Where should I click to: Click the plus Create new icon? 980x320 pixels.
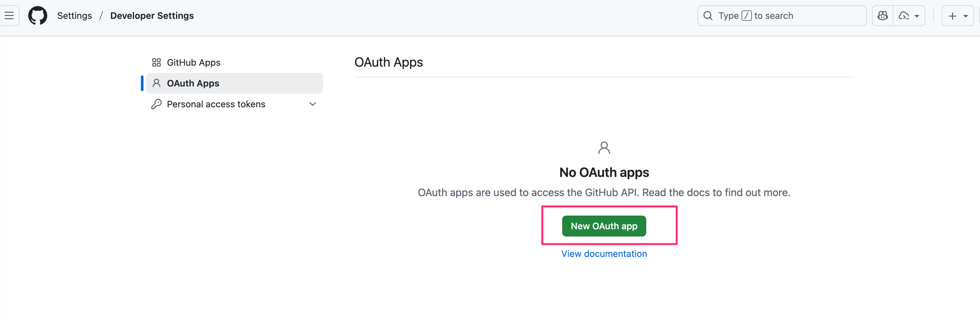click(x=952, y=16)
